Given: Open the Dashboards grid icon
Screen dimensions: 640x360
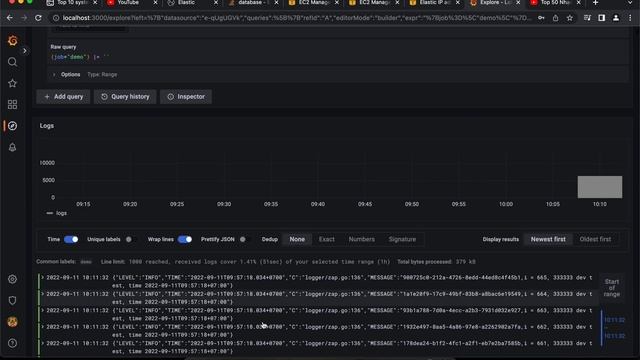Looking at the screenshot, I should tap(13, 104).
